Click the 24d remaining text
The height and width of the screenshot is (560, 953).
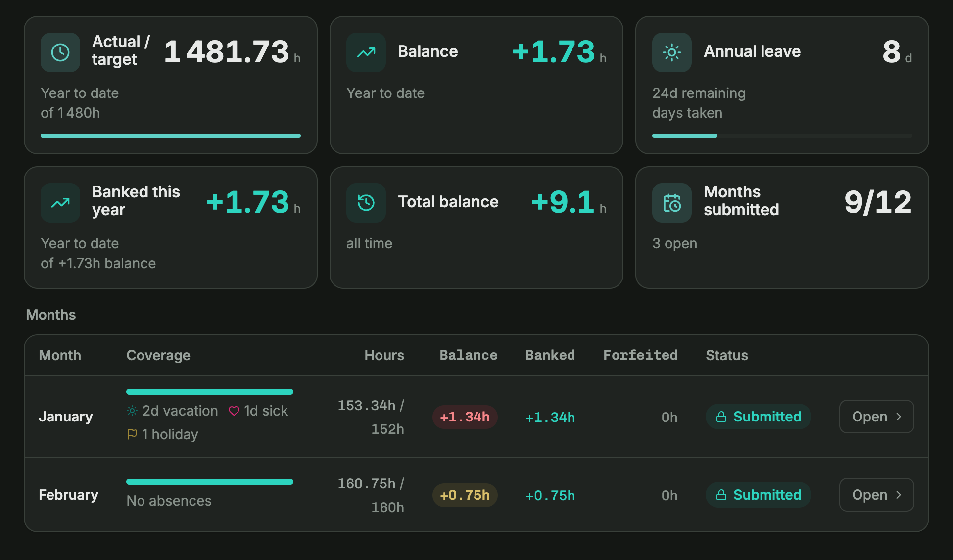click(x=699, y=93)
